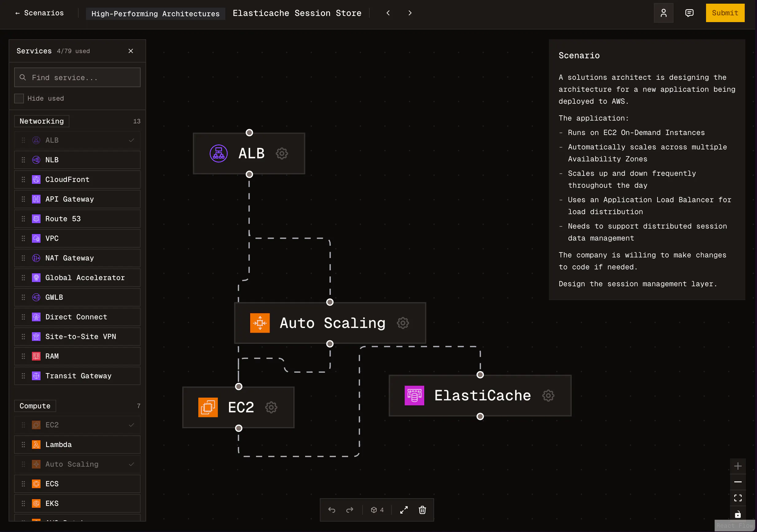Image resolution: width=757 pixels, height=532 pixels.
Task: Fit the diagram to view
Action: point(738,498)
